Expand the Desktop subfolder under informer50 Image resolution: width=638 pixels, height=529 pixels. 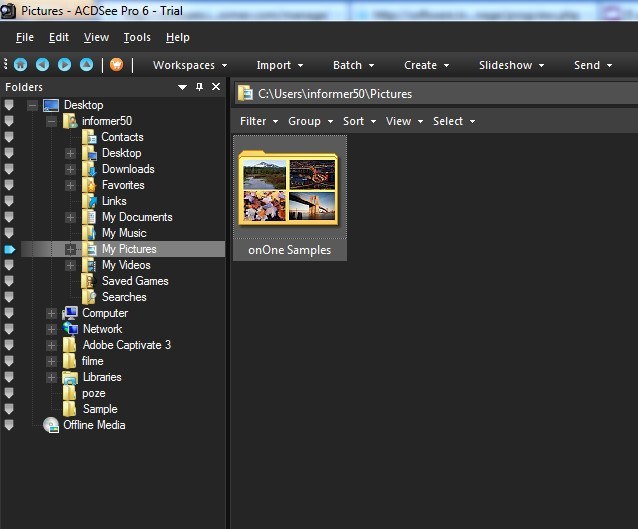(x=70, y=153)
